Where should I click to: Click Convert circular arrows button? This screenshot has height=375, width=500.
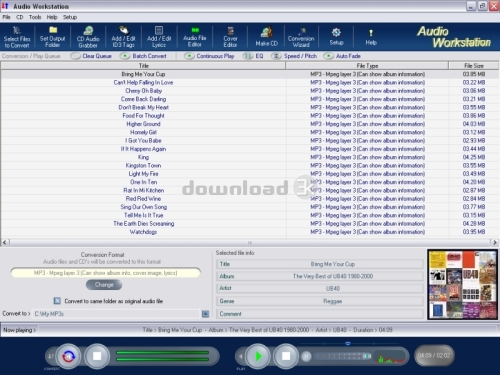click(69, 356)
